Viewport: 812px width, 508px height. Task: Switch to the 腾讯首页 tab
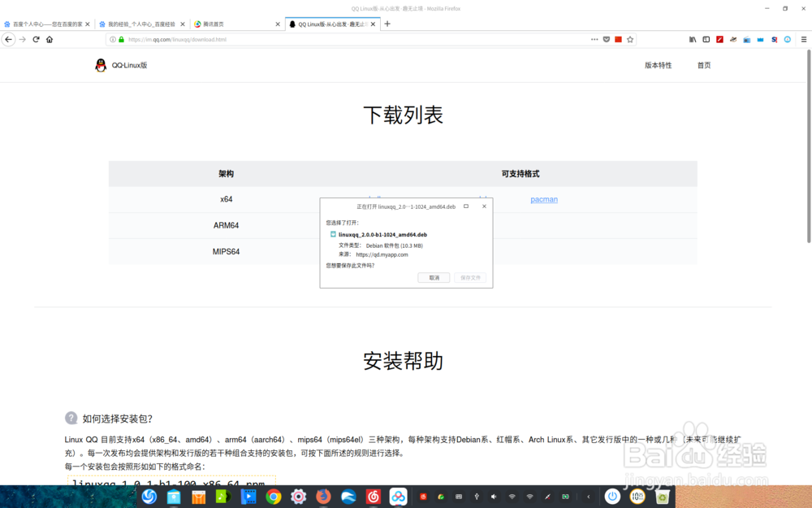point(236,24)
